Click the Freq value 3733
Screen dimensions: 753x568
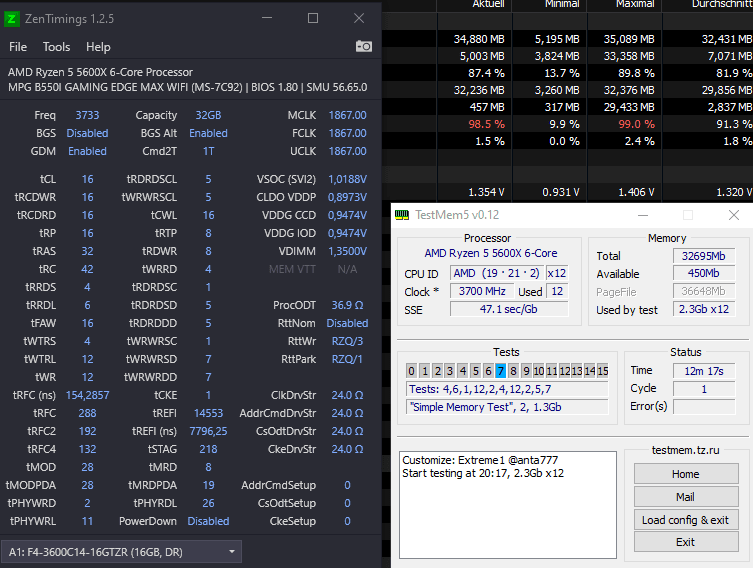coord(87,115)
